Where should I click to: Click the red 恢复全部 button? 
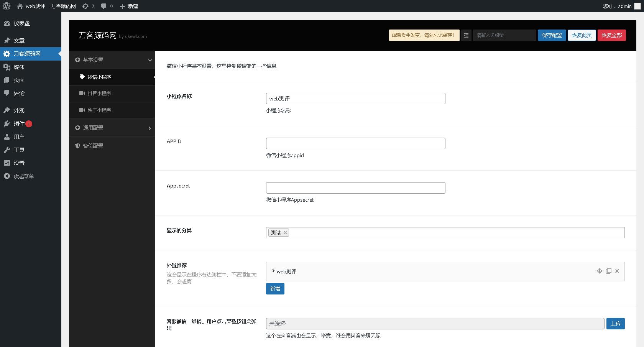click(x=612, y=35)
